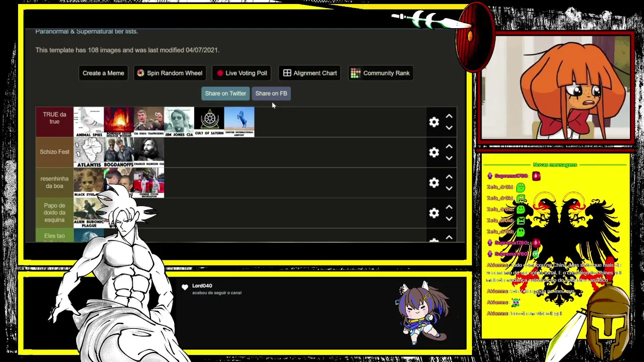
Task: Select the Chinese Covid Bioweapon image
Action: 149,182
